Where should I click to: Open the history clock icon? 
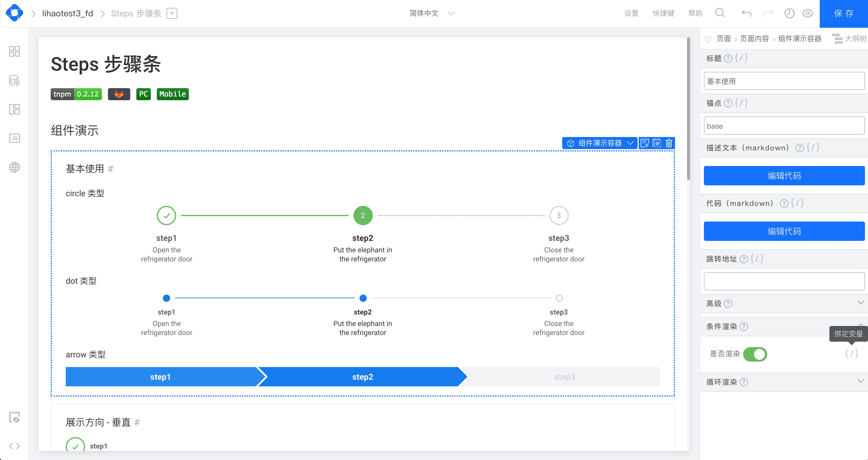[x=789, y=13]
